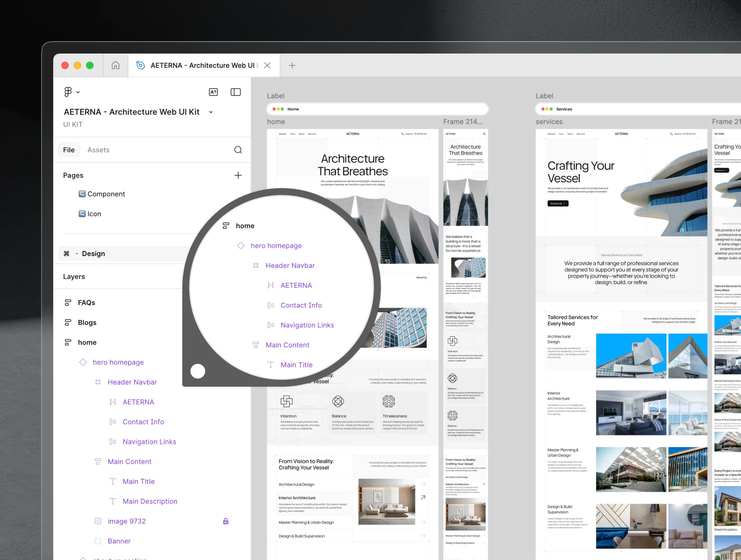Viewport: 741px width, 560px height.
Task: Click the AETERNA - Architecture Web UI Kit title
Action: [x=131, y=112]
